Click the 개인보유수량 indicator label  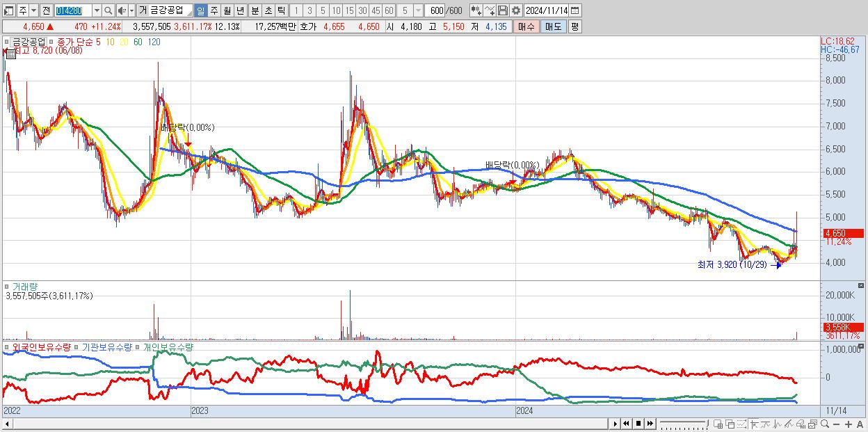pyautogui.click(x=168, y=346)
